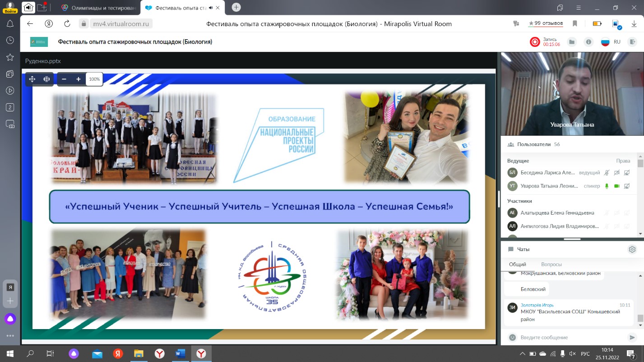644x362 pixels.
Task: Open browser hamburger menu
Action: point(579,7)
